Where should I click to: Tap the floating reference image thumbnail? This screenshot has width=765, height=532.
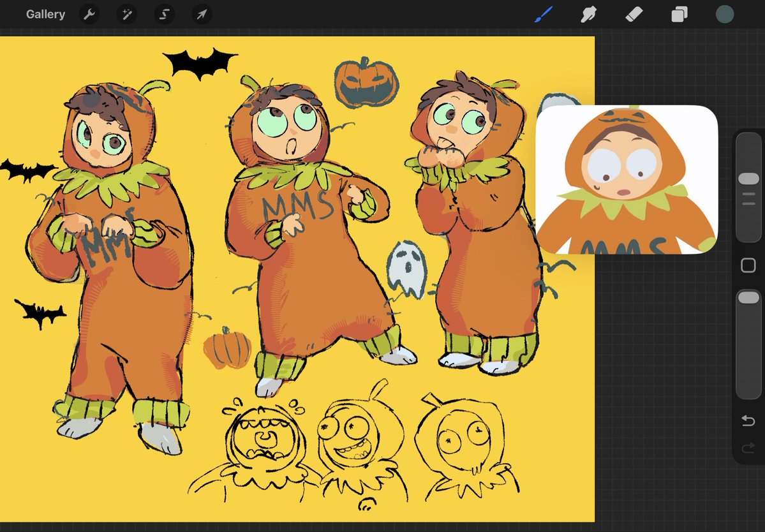pyautogui.click(x=627, y=179)
